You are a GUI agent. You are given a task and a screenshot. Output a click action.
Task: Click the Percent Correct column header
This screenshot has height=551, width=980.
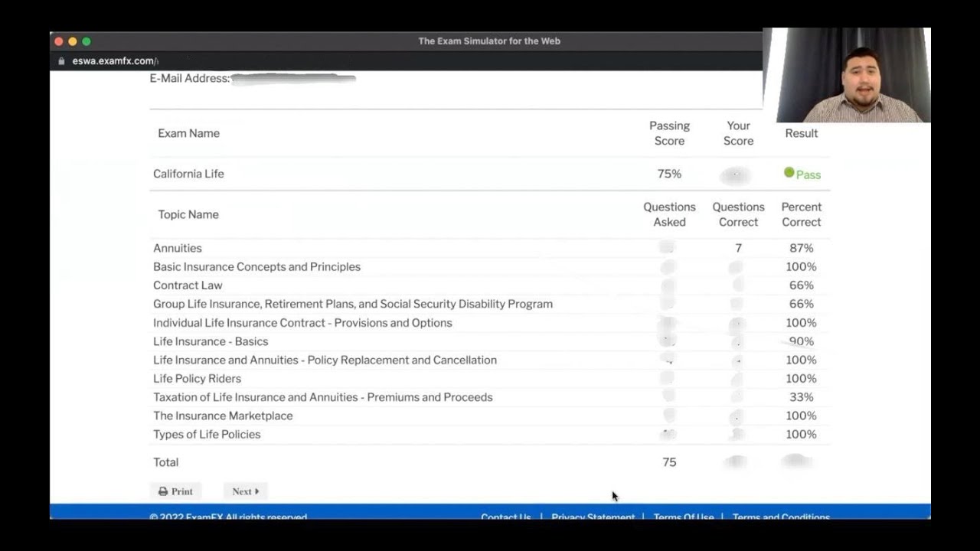(x=801, y=214)
